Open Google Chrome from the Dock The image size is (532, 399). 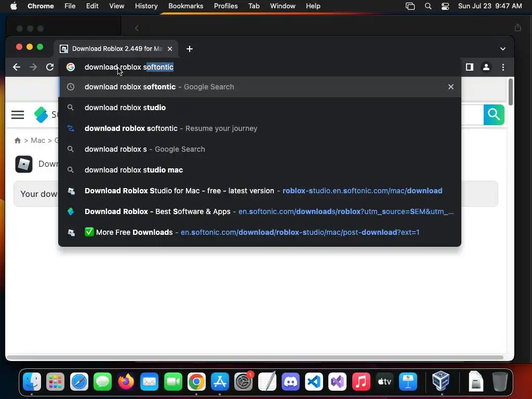[196, 382]
